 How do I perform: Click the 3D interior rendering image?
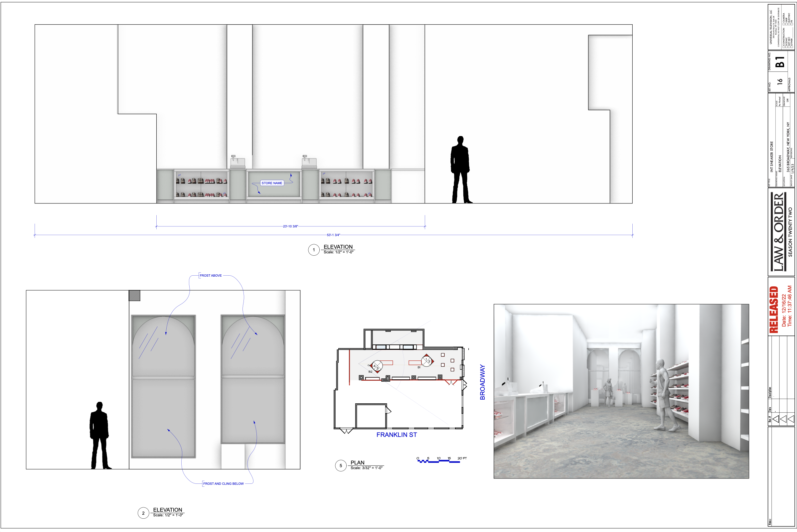(621, 391)
